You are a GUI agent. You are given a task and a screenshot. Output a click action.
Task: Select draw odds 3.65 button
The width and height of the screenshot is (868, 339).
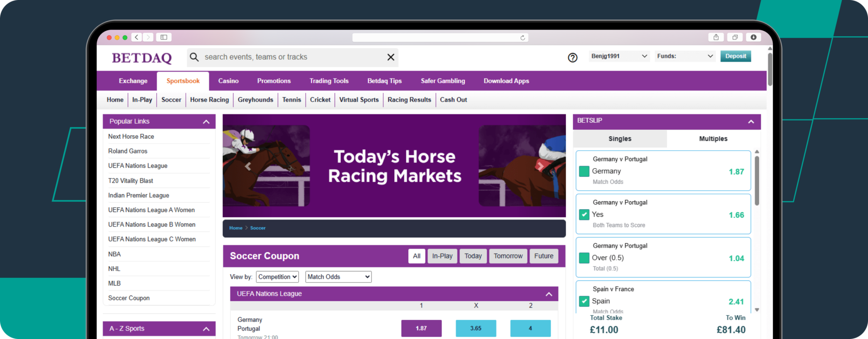tap(476, 329)
